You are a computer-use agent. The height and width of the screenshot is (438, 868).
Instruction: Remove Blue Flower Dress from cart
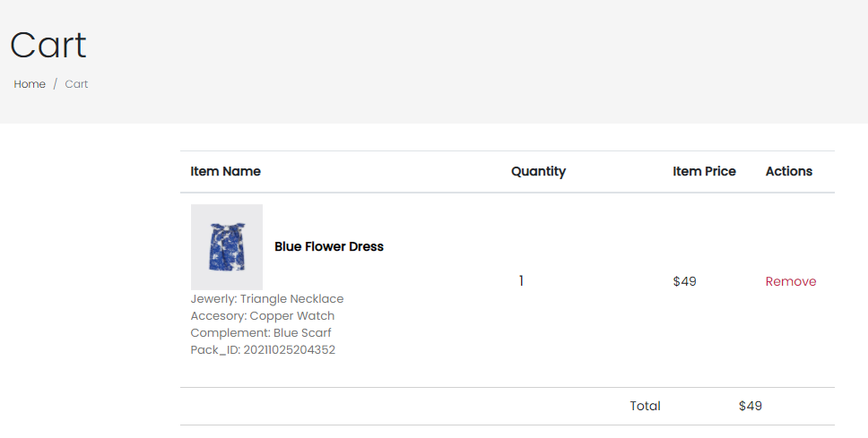(790, 281)
